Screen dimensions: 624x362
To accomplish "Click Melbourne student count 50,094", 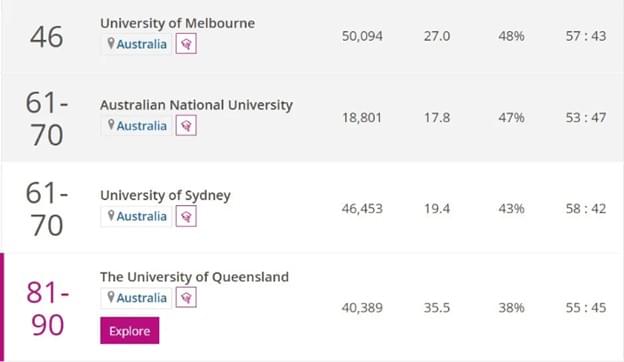I will click(362, 36).
